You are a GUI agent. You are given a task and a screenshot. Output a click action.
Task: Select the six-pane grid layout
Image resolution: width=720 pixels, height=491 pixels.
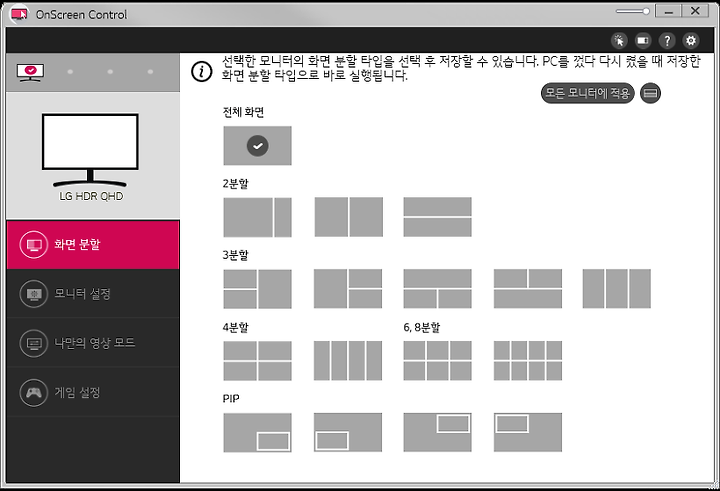click(x=438, y=361)
